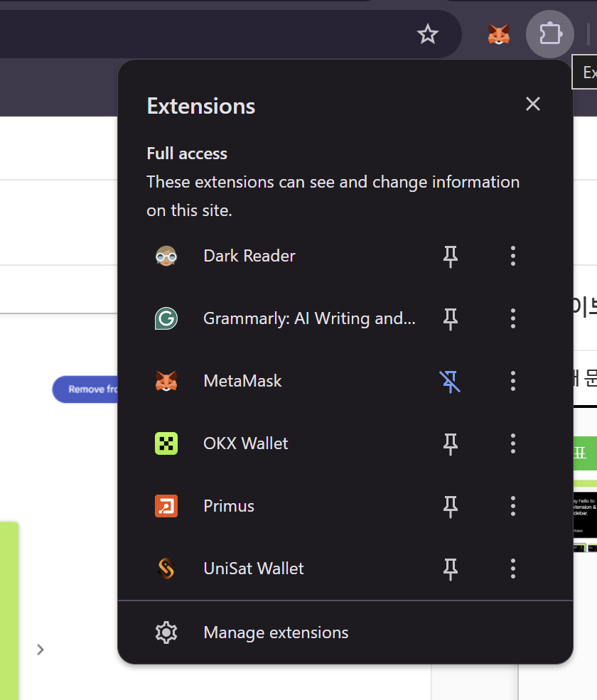The width and height of the screenshot is (597, 700).
Task: Click the bookmark star in address bar
Action: [427, 34]
